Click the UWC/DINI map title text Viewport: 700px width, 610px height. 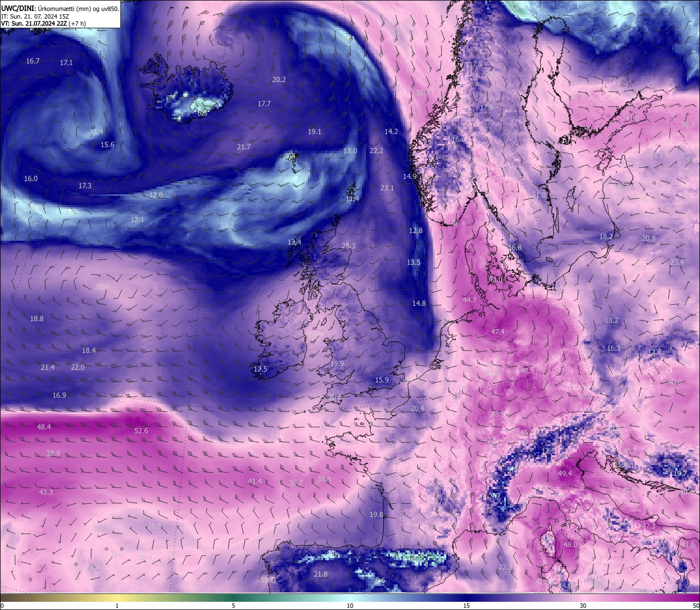click(60, 9)
